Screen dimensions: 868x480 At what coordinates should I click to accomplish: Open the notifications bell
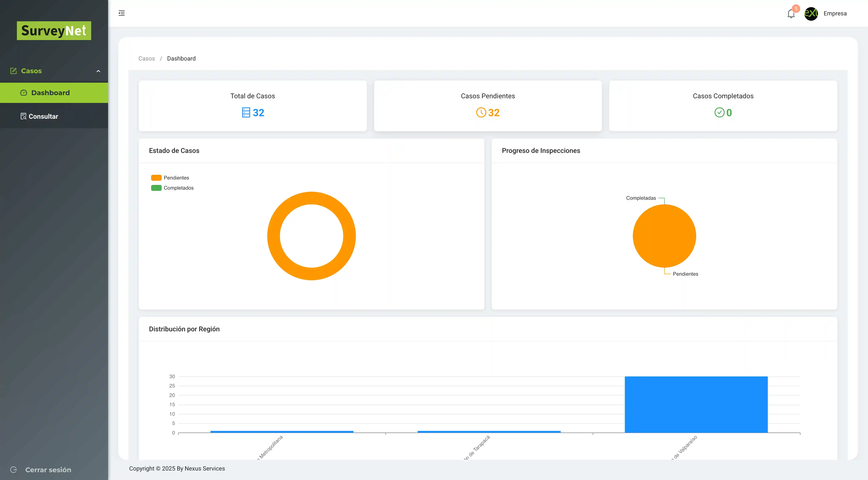click(x=791, y=14)
